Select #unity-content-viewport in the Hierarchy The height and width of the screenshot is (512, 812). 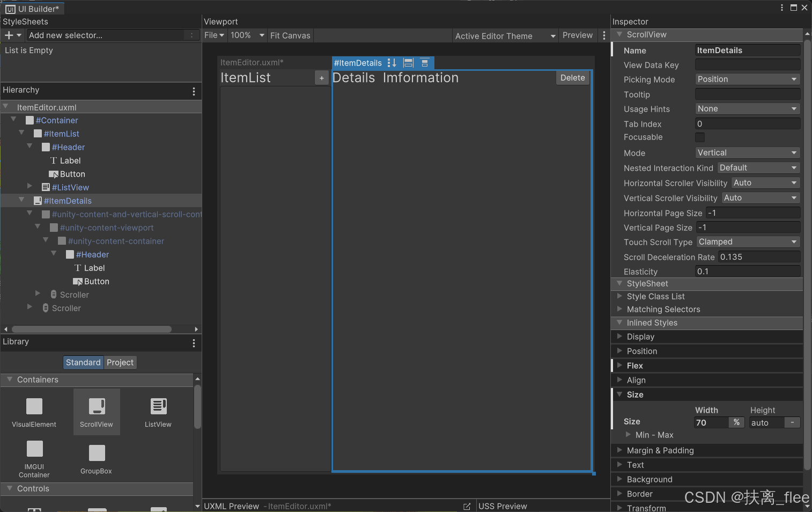[x=107, y=228]
